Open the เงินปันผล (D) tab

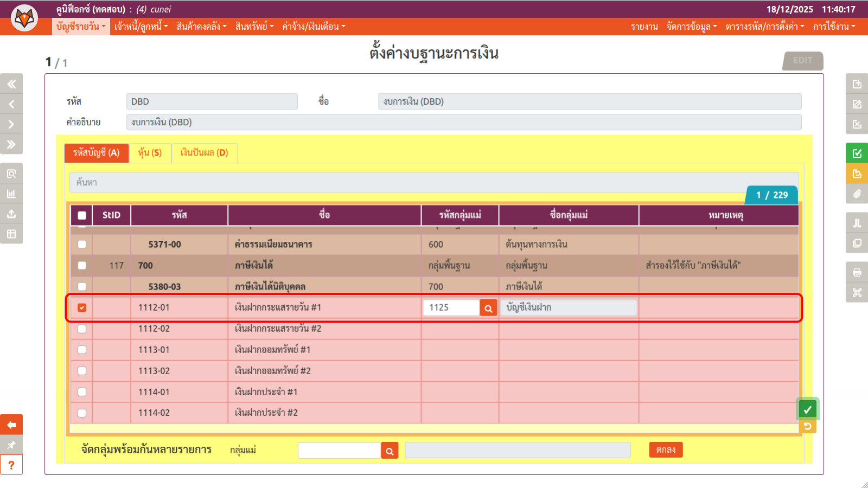(204, 153)
